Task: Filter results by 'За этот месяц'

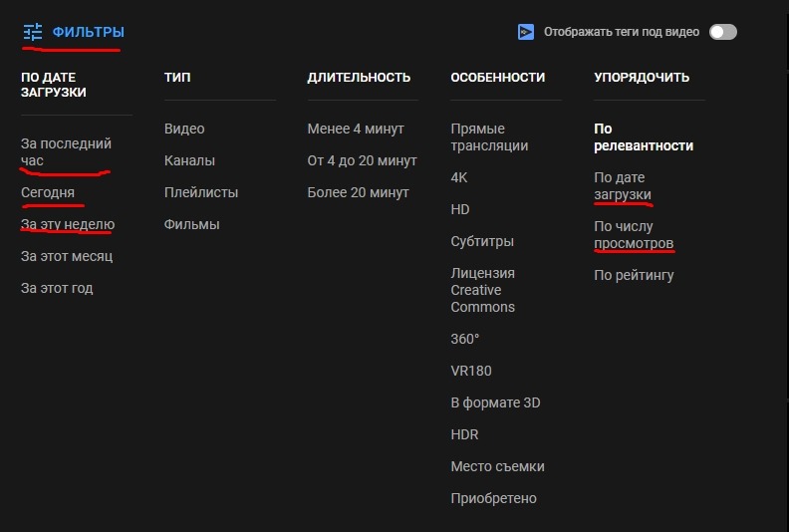Action: click(67, 256)
